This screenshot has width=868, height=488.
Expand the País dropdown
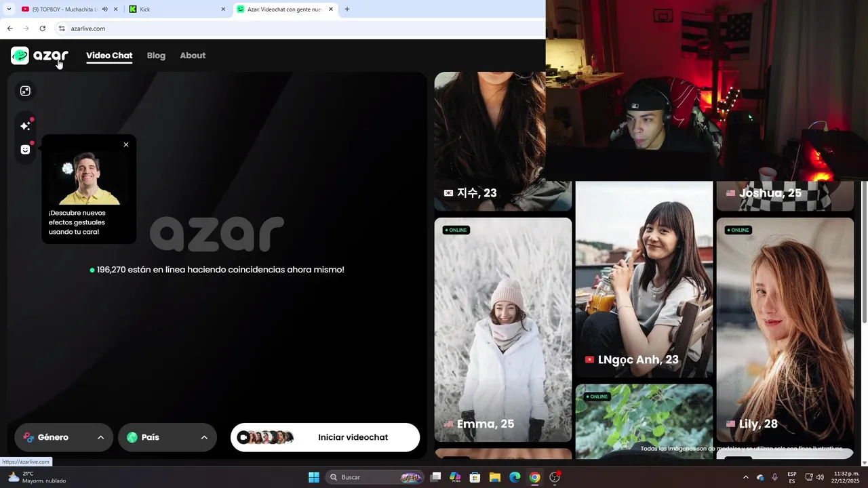[x=167, y=437]
